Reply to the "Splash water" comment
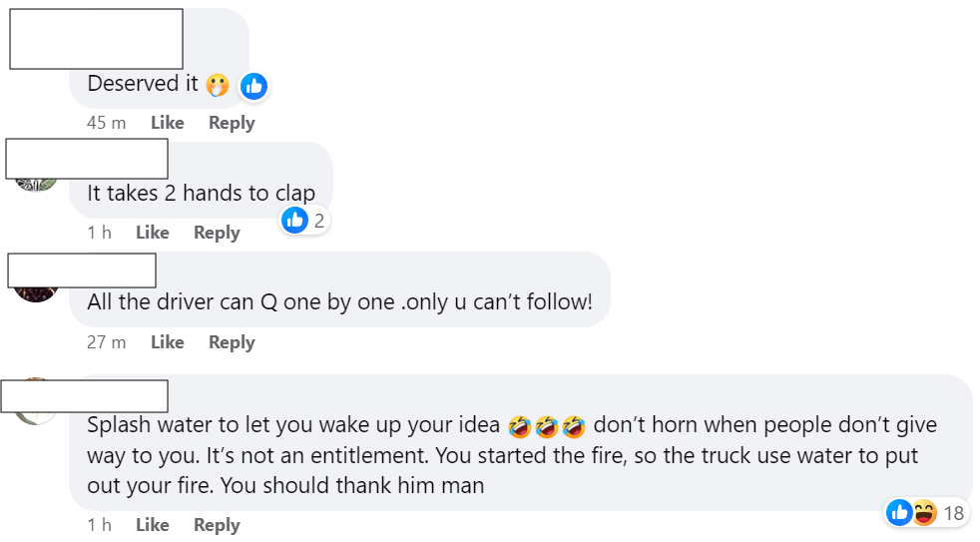Viewport: 980px width, 542px height. pyautogui.click(x=217, y=525)
